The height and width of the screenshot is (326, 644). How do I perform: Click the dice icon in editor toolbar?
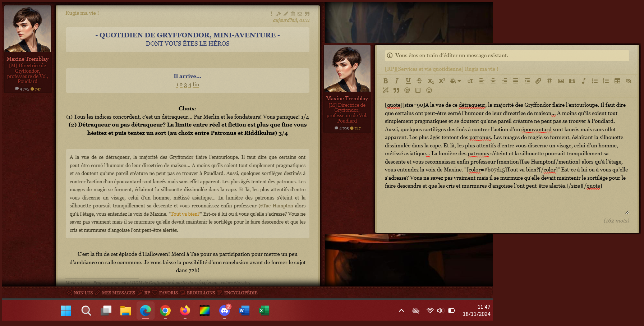418,90
